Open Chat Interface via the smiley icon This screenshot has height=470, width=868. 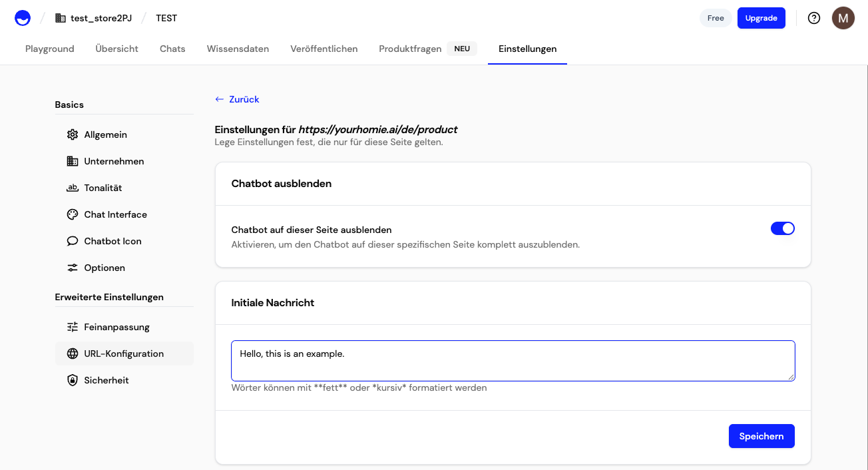(73, 214)
